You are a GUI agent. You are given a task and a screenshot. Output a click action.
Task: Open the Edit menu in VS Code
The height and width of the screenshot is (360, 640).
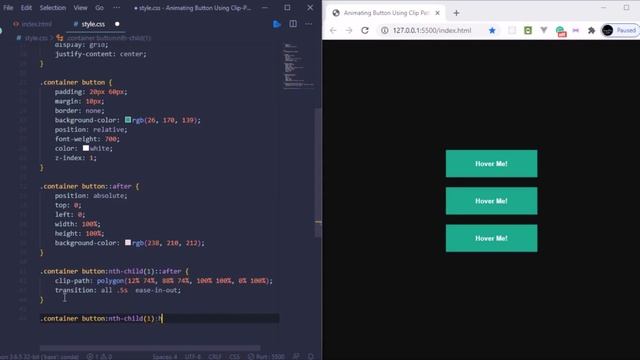click(26, 8)
